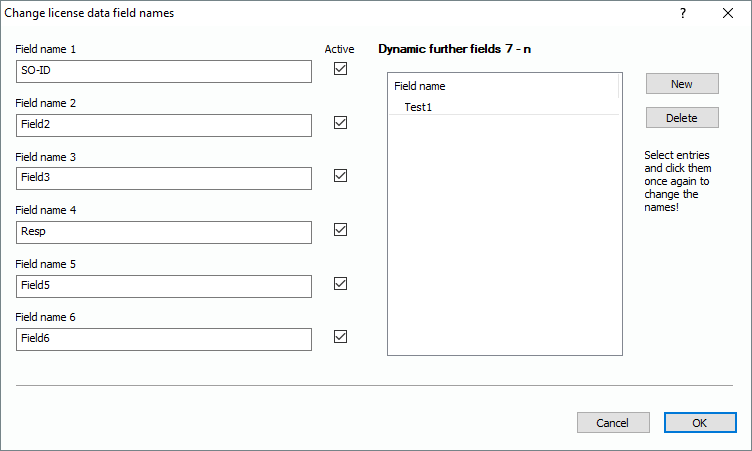752x451 pixels.
Task: Toggle Active checkbox for Field name 5
Action: [340, 283]
